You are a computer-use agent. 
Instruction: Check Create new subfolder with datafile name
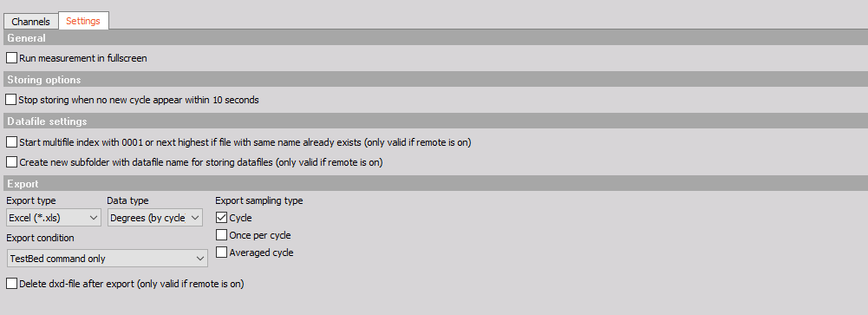pyautogui.click(x=11, y=162)
